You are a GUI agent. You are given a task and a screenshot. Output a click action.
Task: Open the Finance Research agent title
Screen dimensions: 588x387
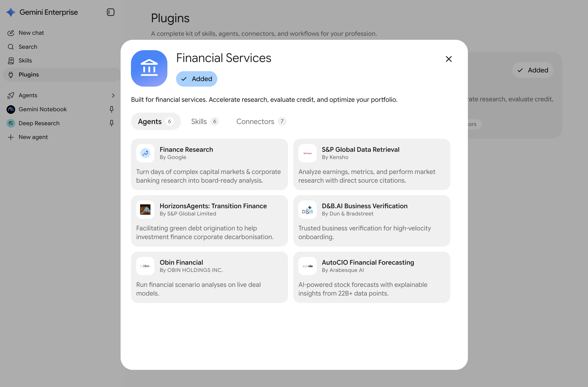(x=186, y=150)
